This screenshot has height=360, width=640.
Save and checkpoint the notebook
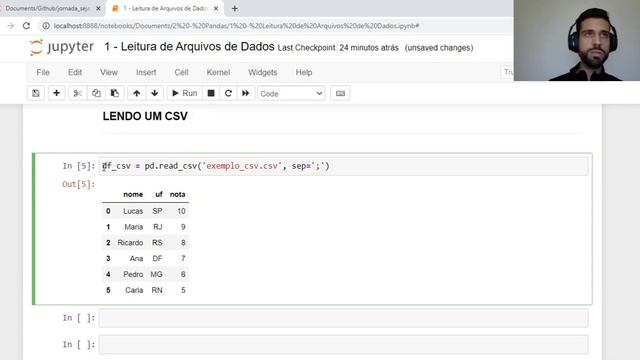point(36,93)
